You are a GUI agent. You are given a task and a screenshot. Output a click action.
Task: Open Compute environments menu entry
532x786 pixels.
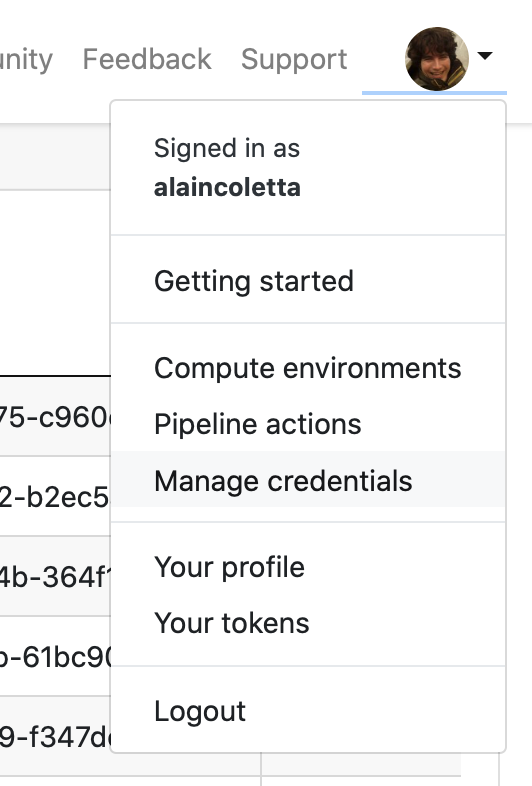(308, 368)
